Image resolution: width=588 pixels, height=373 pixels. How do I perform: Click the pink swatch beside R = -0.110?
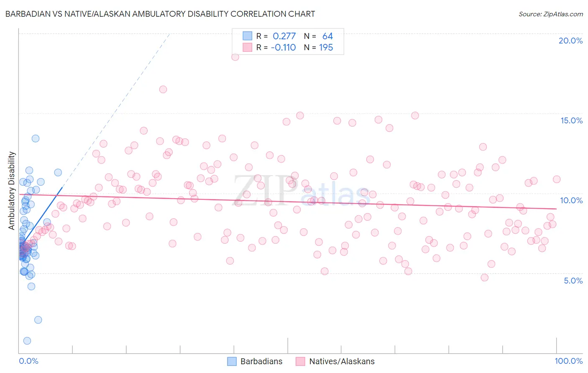(x=248, y=47)
